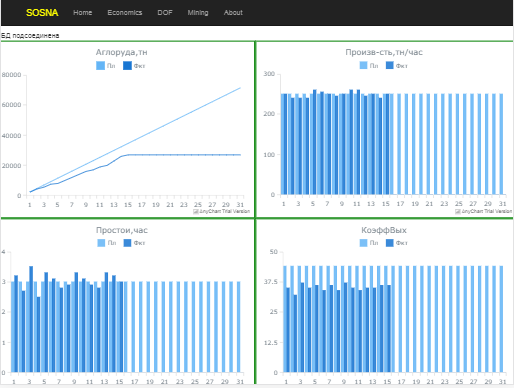Click the day 5 Фкт bar in Произв-сть chart
The height and width of the screenshot is (388, 514).
click(x=315, y=142)
